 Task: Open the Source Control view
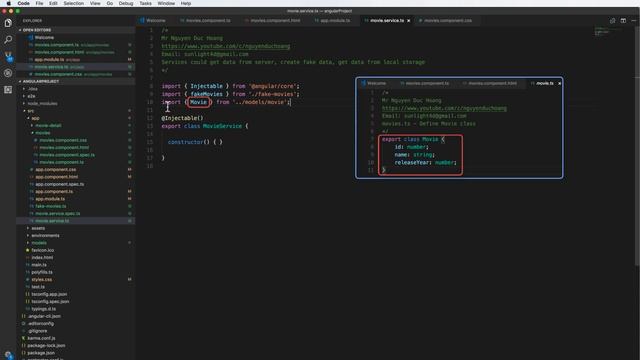[8, 56]
